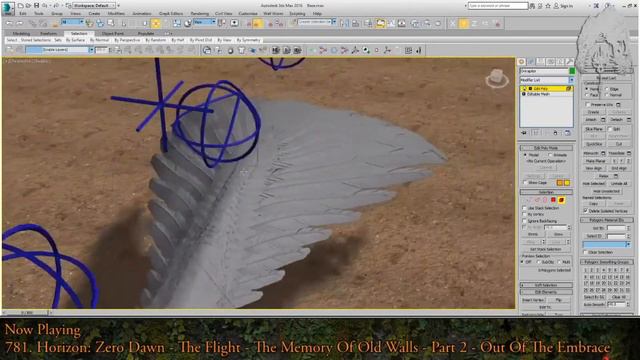
Task: Click the highlighted Scene Explorer toolbar icon
Action: (x=380, y=23)
